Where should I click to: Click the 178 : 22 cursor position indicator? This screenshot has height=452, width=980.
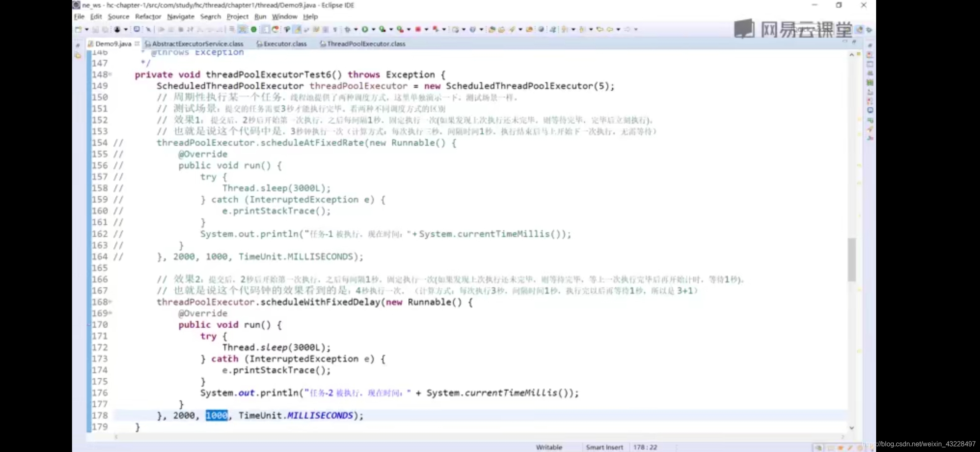pos(645,447)
